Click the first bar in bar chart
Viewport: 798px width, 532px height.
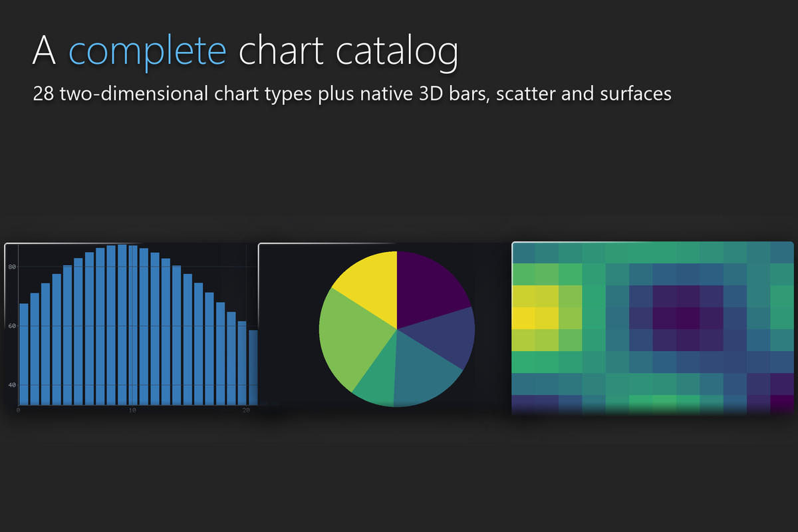pyautogui.click(x=24, y=354)
